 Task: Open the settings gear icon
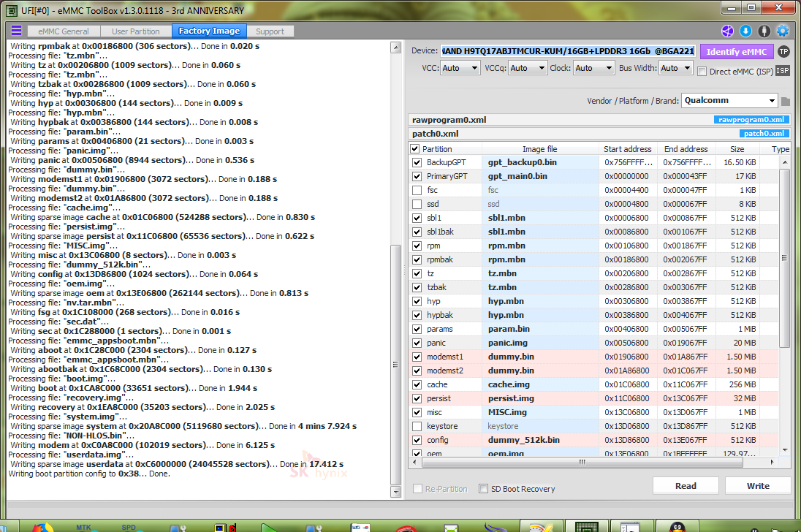click(783, 31)
